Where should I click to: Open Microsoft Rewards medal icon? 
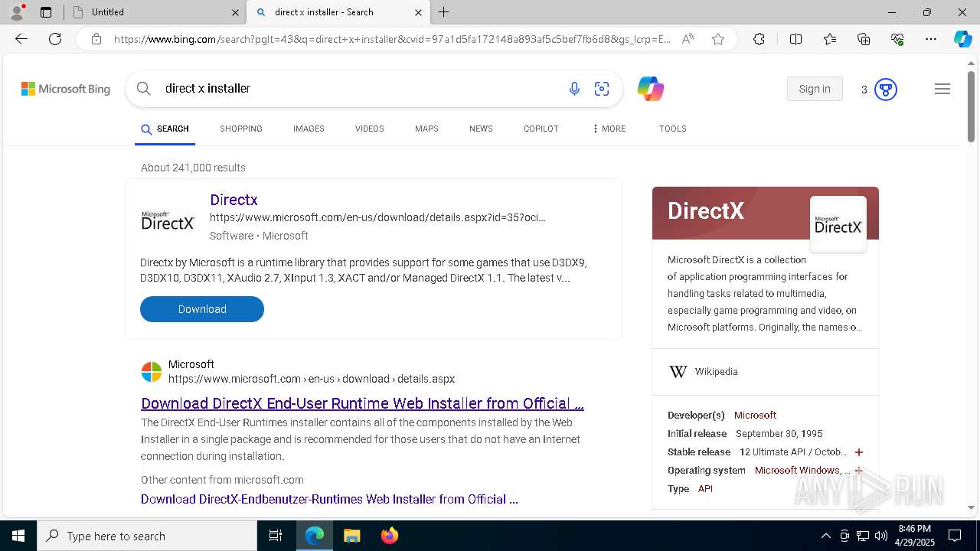point(886,90)
